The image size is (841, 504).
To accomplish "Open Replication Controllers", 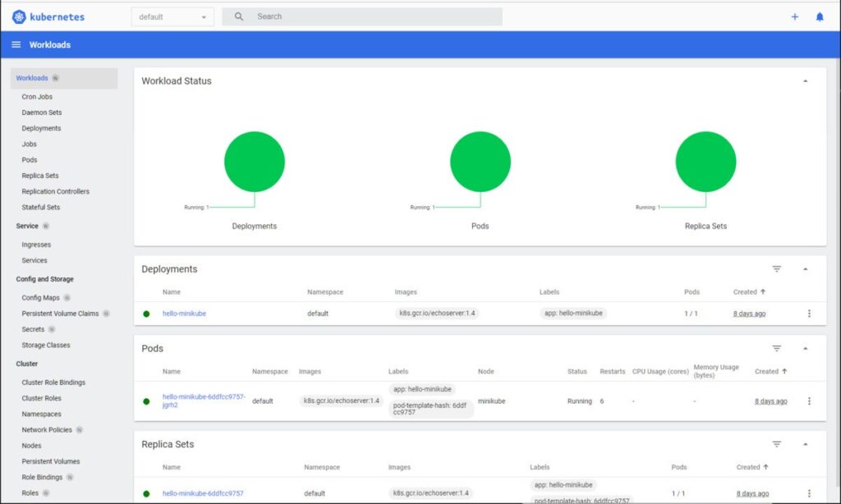I will click(x=55, y=191).
